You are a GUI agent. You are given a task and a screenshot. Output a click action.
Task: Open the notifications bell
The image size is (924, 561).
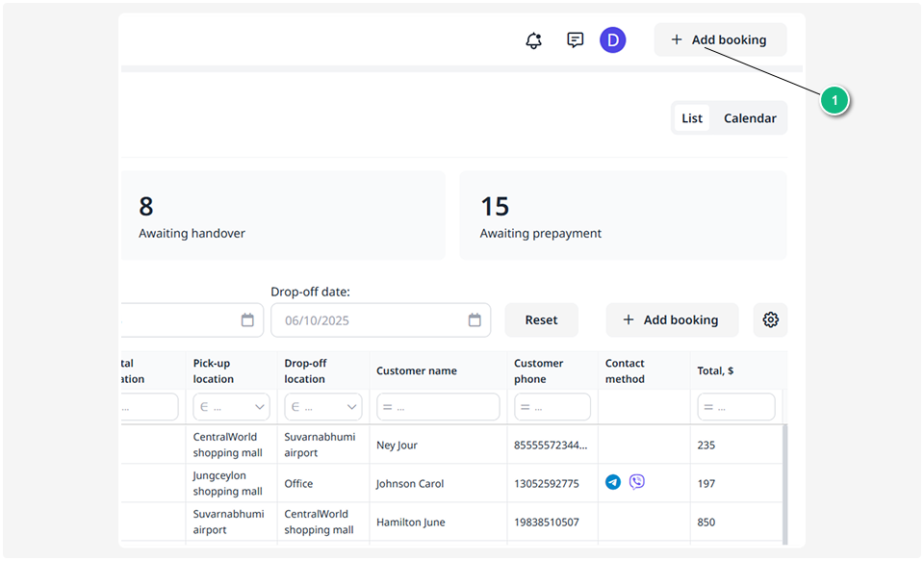coord(533,40)
